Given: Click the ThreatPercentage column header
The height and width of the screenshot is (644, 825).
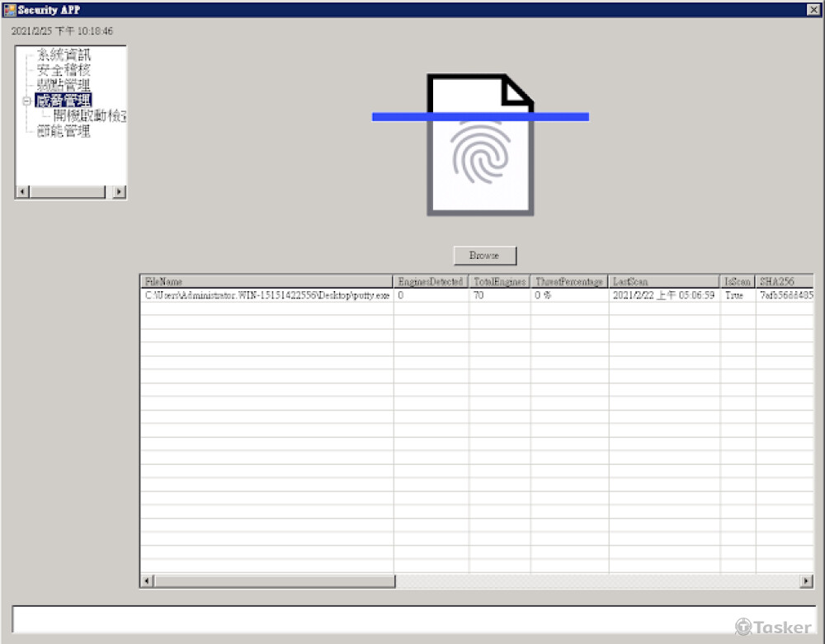Looking at the screenshot, I should coord(569,281).
